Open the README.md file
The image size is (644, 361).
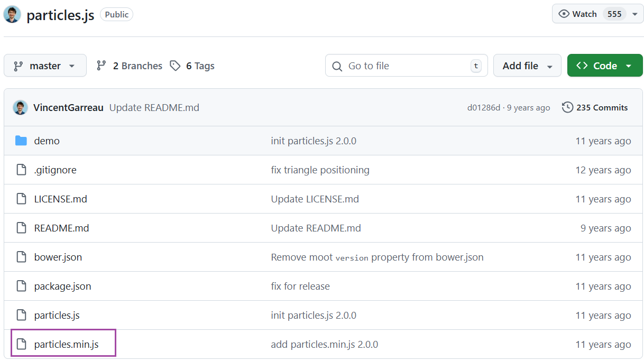point(61,228)
